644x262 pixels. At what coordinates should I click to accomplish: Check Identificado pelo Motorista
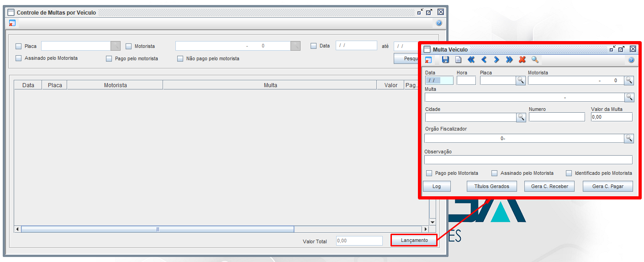coord(569,173)
